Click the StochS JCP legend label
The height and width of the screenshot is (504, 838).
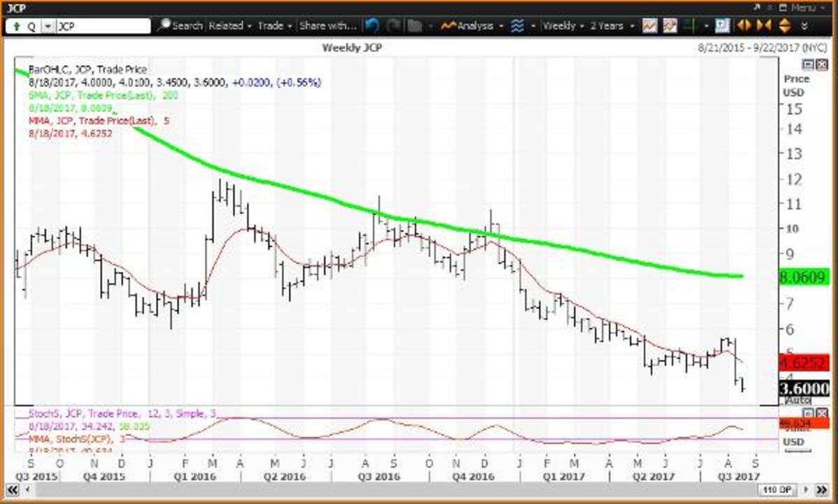point(123,414)
